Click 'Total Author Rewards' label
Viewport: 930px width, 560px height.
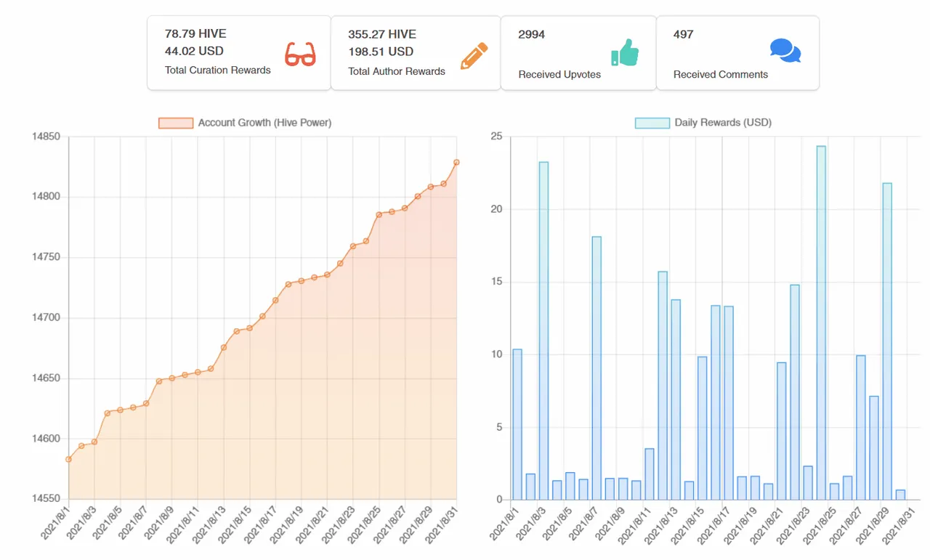(397, 71)
